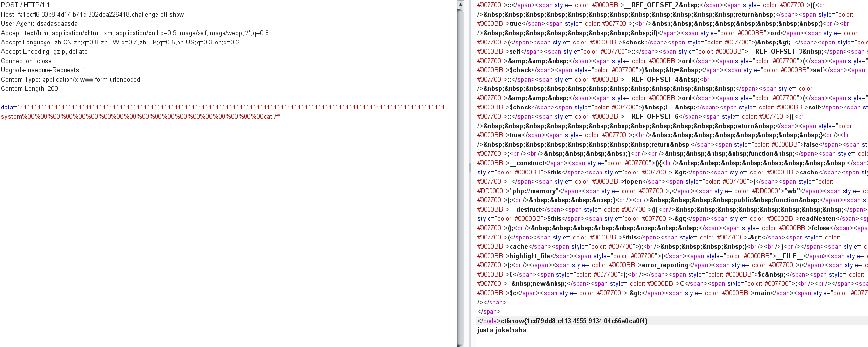Viewport: 868px width, 347px height.
Task: Click the Accept-Language header line
Action: pos(120,42)
